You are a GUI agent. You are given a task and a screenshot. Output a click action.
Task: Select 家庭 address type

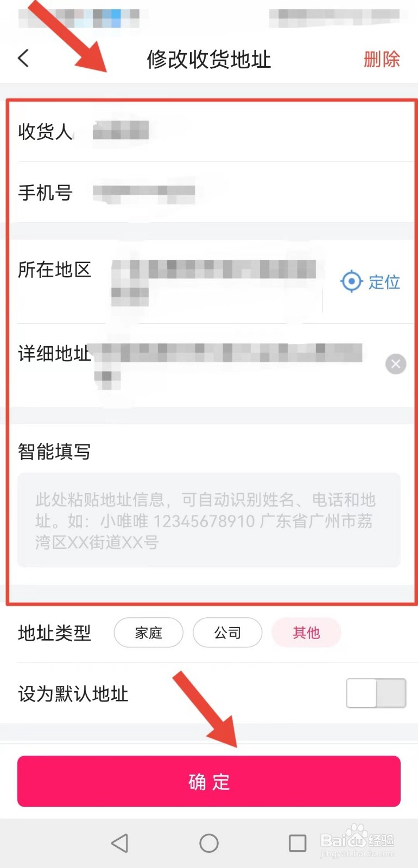coord(148,633)
